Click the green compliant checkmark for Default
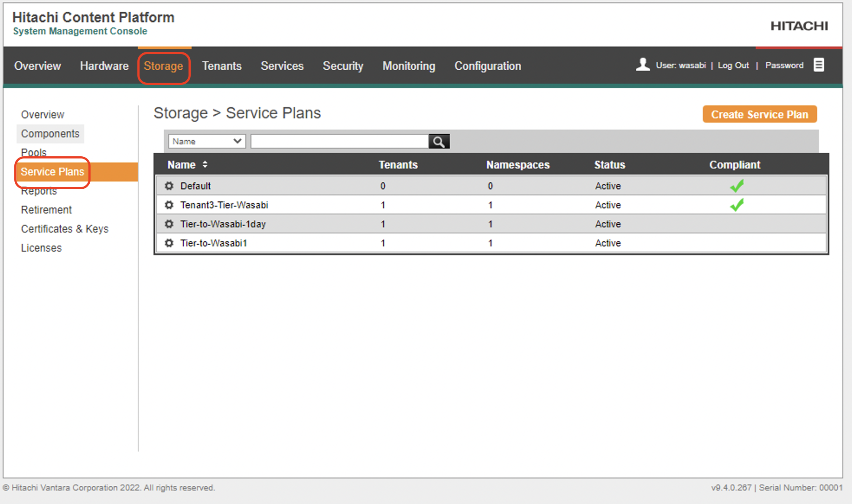 tap(737, 186)
